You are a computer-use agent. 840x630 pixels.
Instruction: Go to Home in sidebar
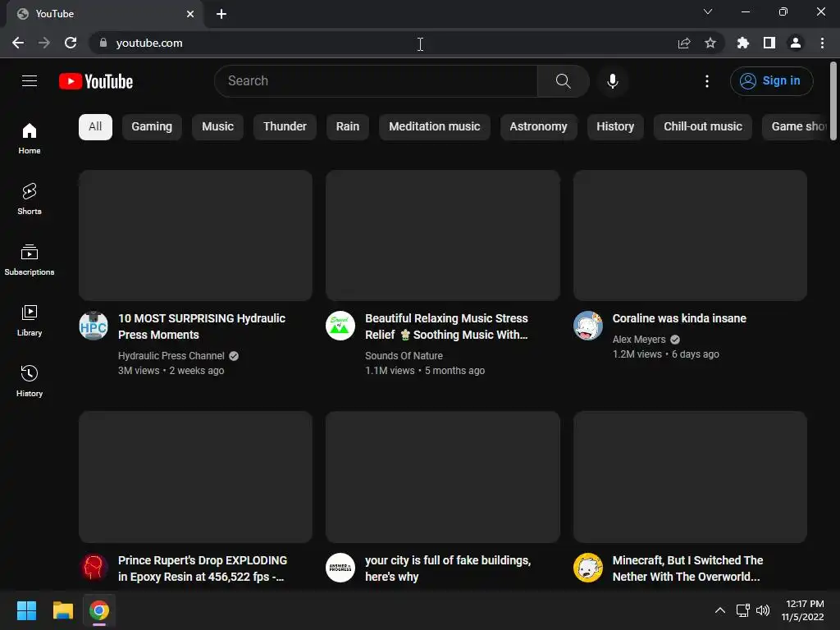[30, 138]
